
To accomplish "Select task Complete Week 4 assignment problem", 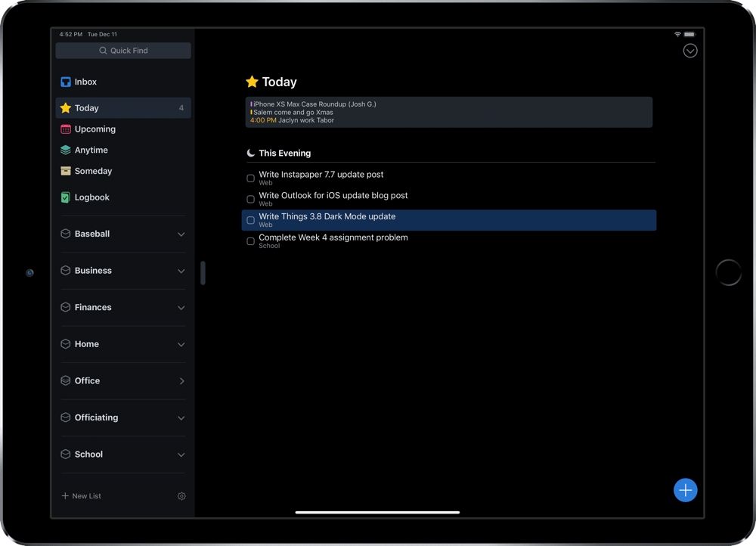I will click(x=449, y=241).
